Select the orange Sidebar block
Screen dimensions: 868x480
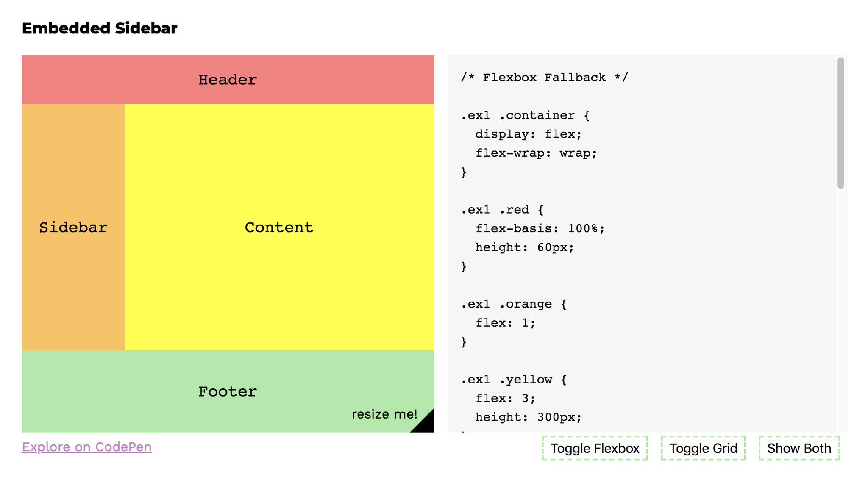[73, 228]
